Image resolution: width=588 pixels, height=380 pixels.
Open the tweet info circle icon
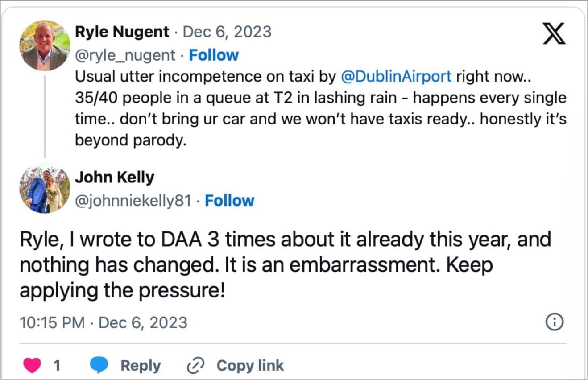pyautogui.click(x=555, y=322)
